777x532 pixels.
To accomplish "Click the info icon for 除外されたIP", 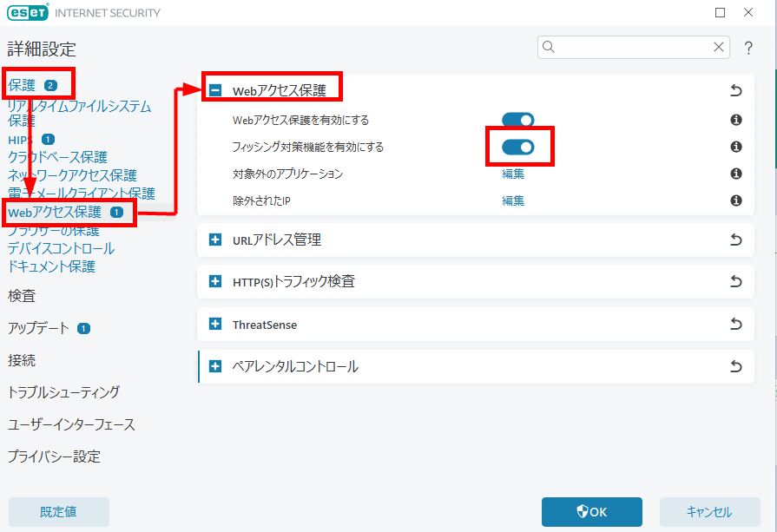I will tap(736, 200).
